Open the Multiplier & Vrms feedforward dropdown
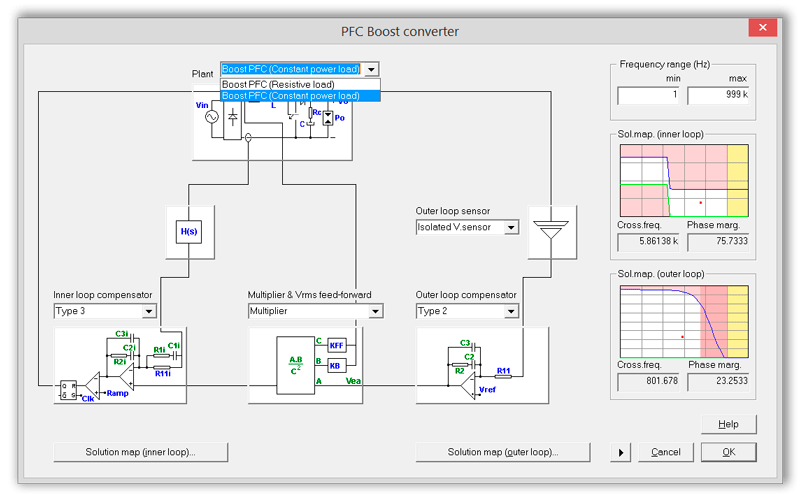The width and height of the screenshot is (800, 501). pyautogui.click(x=375, y=311)
